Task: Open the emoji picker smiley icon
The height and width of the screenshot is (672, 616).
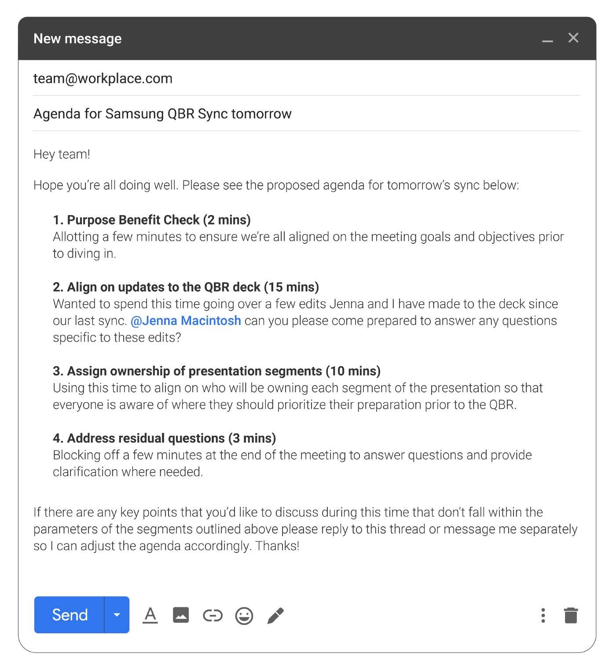Action: tap(244, 616)
